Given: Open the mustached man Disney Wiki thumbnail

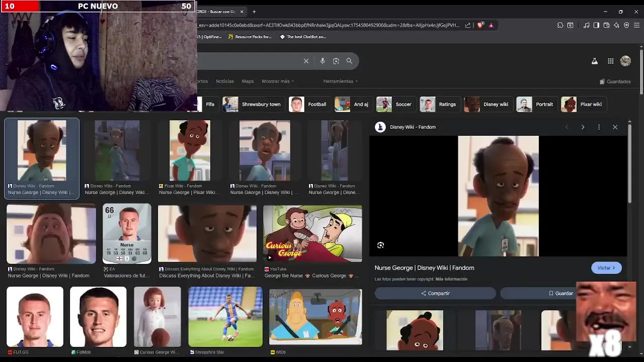Looking at the screenshot, I should [51, 234].
